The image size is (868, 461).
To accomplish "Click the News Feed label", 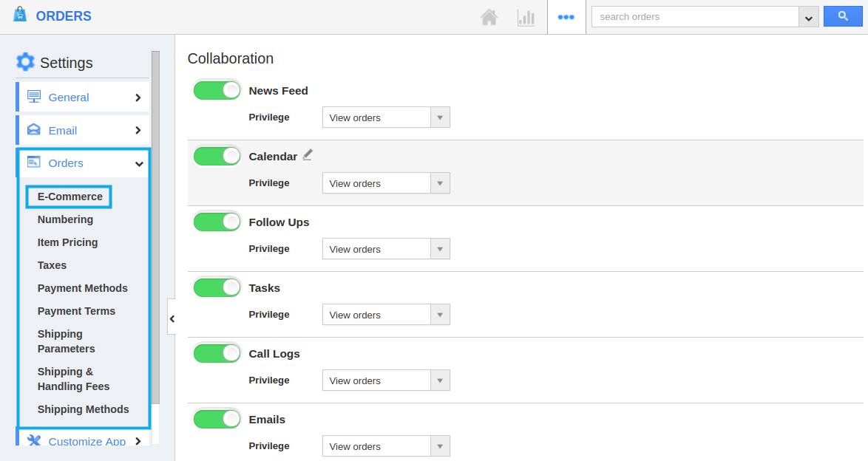I will pos(279,91).
